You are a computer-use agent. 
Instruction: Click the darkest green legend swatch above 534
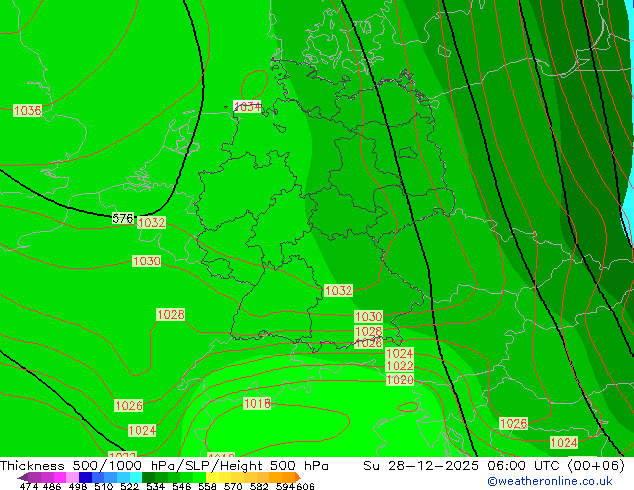148,477
